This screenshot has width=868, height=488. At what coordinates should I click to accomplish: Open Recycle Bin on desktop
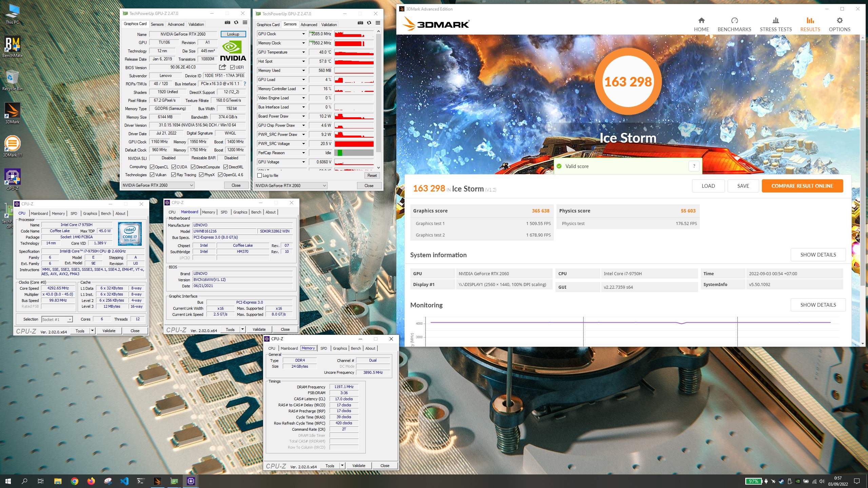coord(13,80)
